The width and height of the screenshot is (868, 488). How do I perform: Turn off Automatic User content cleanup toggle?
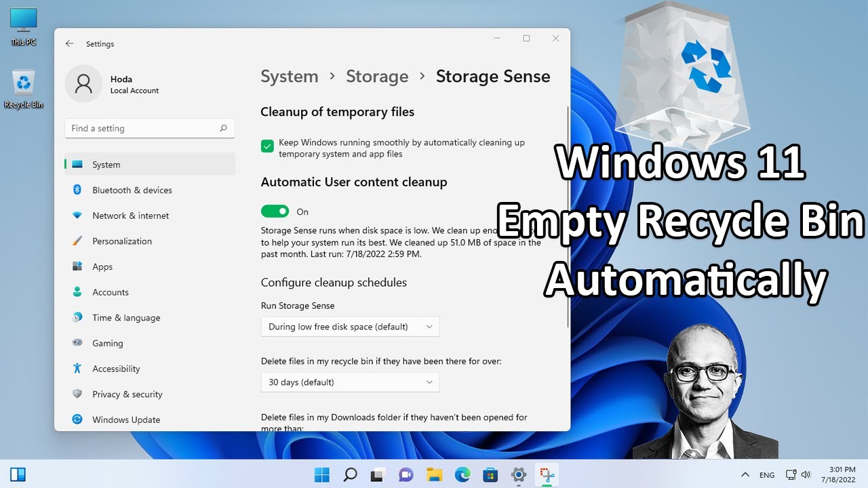[x=275, y=211]
